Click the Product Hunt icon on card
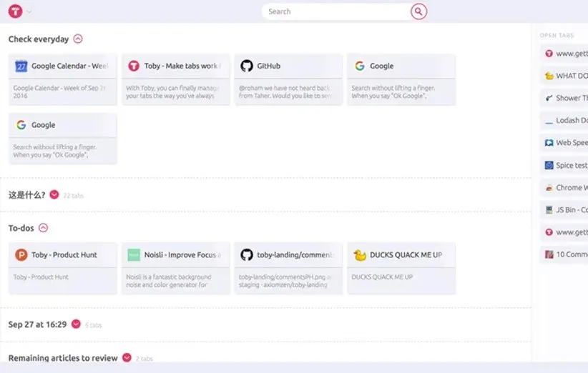The image size is (588, 373). (x=21, y=254)
